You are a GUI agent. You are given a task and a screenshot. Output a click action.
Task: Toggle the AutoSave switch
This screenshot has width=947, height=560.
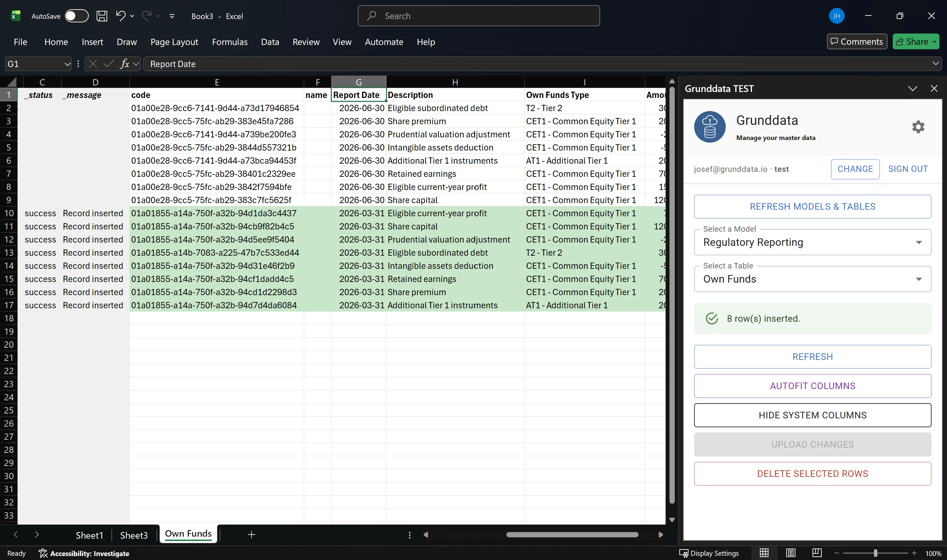[77, 16]
